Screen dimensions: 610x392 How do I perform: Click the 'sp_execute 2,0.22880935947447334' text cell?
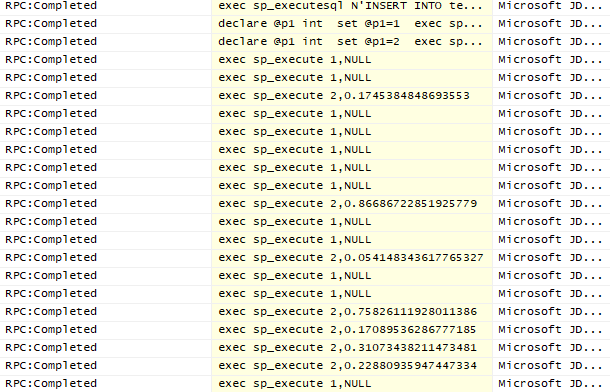(352, 366)
